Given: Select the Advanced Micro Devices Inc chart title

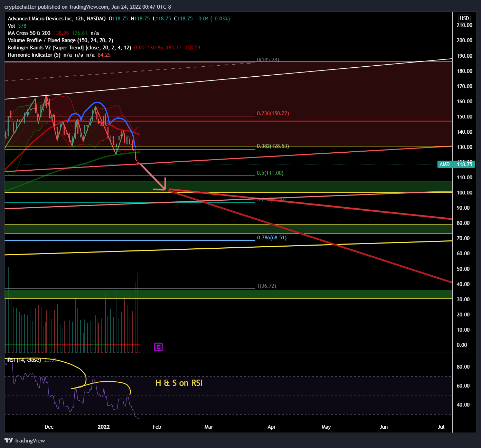Looking at the screenshot, I should click(57, 19).
